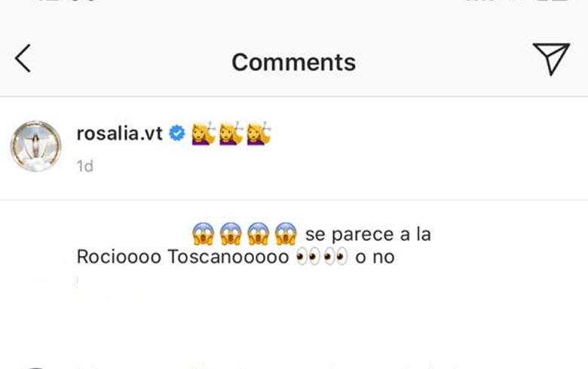
Task: Click the first eyes emoji
Action: [308, 257]
